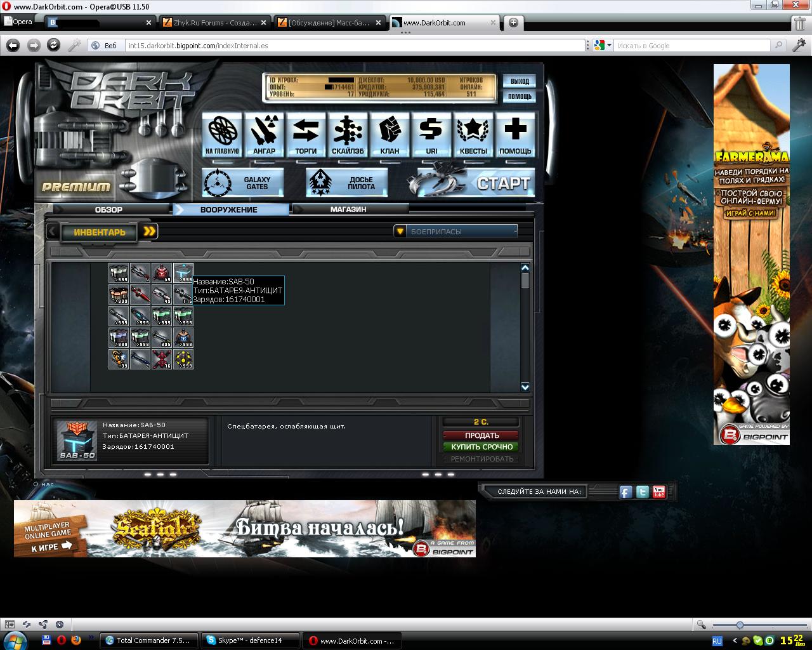Open Google search engine dropdown arrow
812x650 pixels.
point(609,46)
